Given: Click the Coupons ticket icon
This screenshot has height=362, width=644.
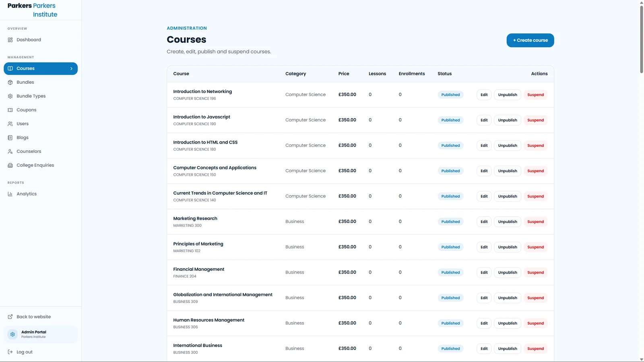Looking at the screenshot, I should pos(10,110).
